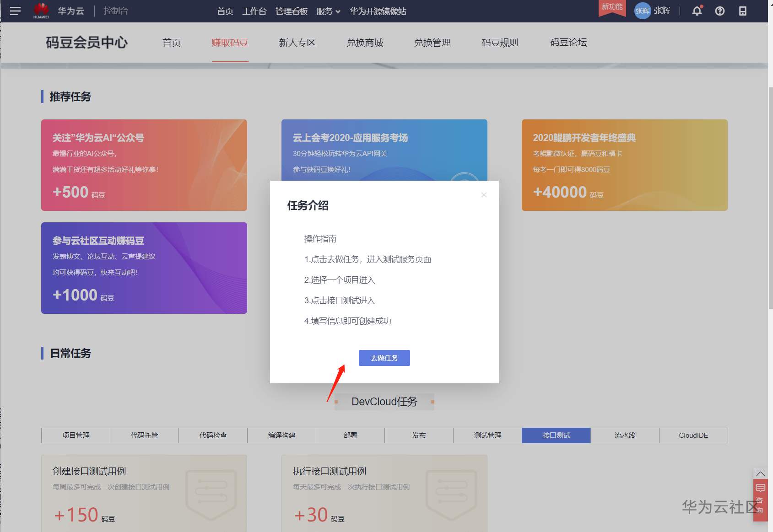Open the 张辉 username menu
The image size is (773, 532).
[x=662, y=11]
